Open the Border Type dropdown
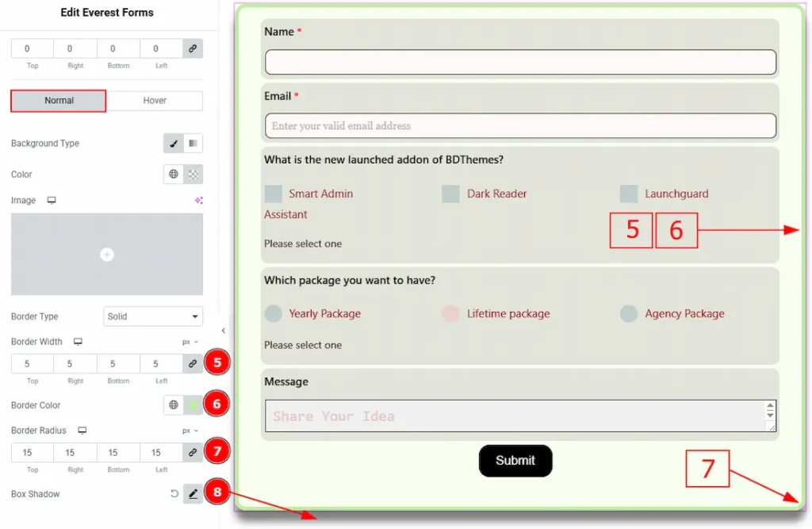 pos(153,316)
